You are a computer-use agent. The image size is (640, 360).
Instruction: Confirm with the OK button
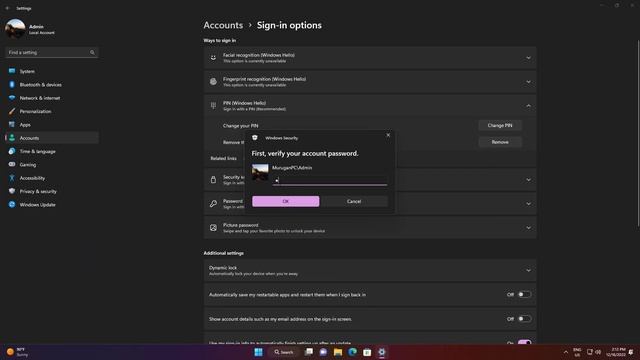pyautogui.click(x=286, y=201)
